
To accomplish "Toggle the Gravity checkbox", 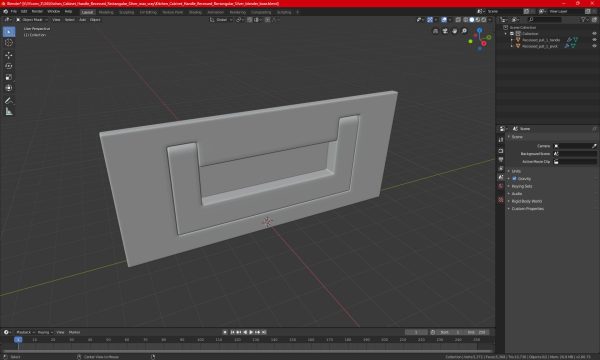I will (514, 179).
